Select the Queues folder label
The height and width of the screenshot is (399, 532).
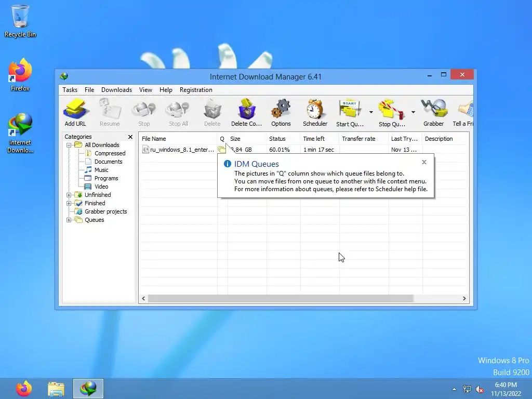(x=95, y=220)
